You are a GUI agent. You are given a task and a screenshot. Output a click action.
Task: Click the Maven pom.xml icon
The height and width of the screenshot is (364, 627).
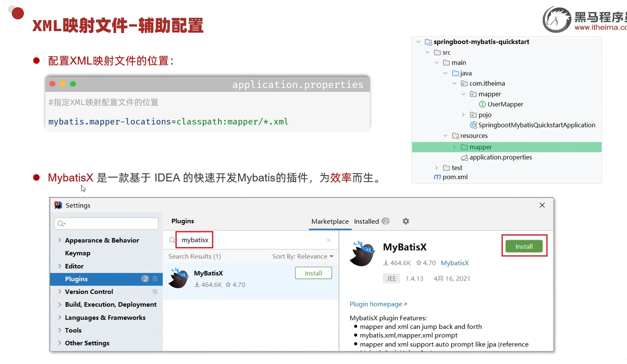tap(437, 177)
